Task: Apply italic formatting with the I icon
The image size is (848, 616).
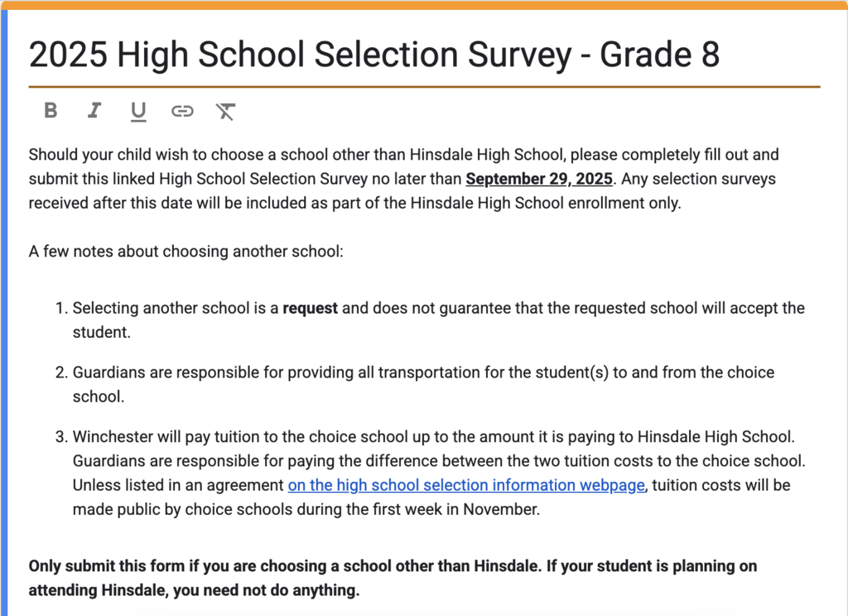Action: [94, 111]
